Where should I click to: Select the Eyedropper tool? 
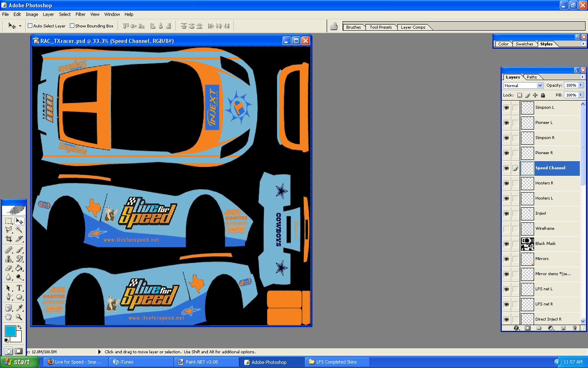(x=19, y=308)
